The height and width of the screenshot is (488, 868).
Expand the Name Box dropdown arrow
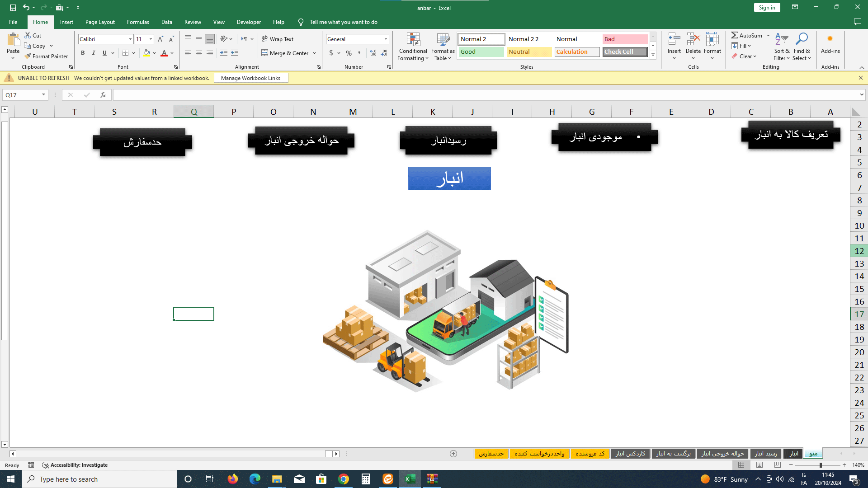coord(43,95)
